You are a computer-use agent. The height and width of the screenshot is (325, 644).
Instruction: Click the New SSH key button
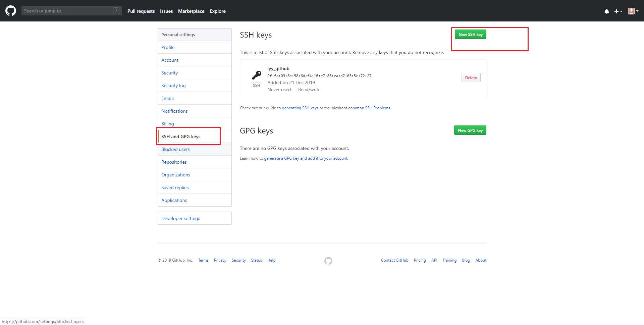point(470,35)
